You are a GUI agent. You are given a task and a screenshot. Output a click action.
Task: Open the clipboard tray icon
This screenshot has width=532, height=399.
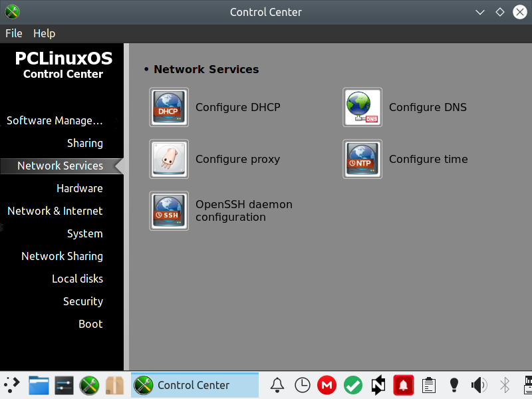click(x=429, y=385)
